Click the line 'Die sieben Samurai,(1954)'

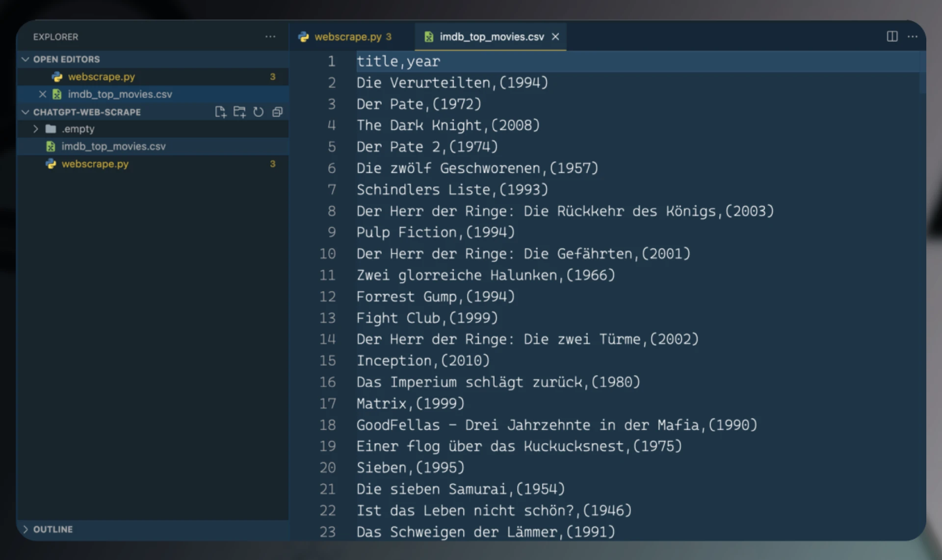(x=460, y=489)
